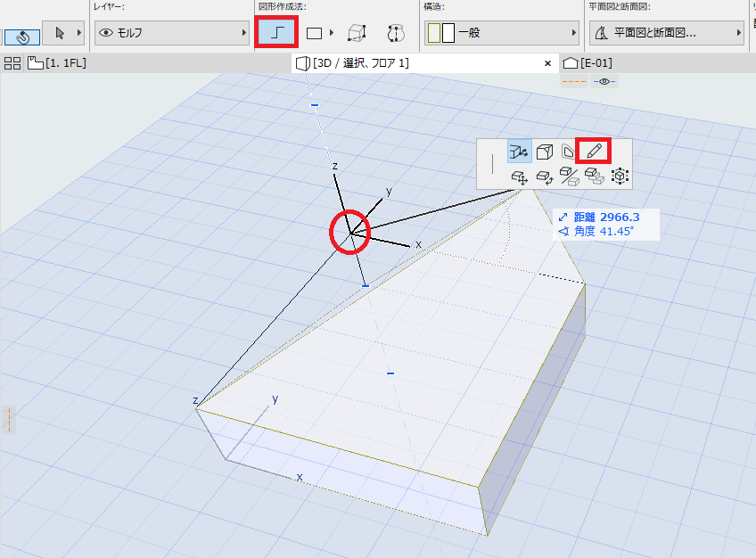Select the Mirror pet palette icon

pyautogui.click(x=570, y=176)
